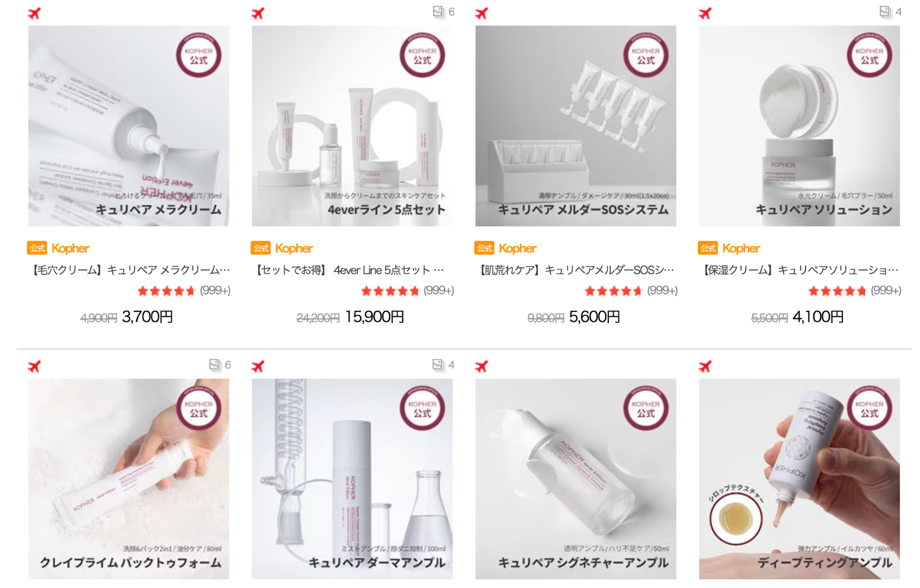This screenshot has width=920, height=588.
Task: Click the 公式 badge next to the first Kopher
Action: click(37, 248)
